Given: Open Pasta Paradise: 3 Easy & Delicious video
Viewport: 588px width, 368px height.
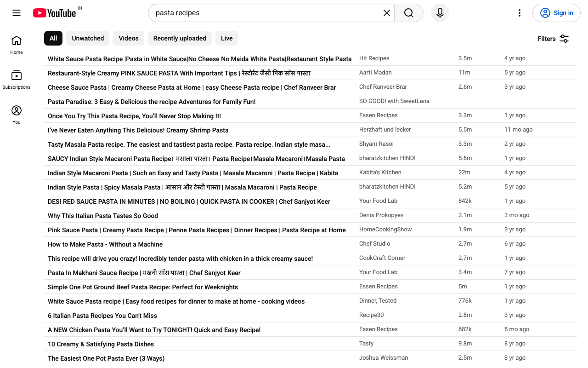Looking at the screenshot, I should click(152, 102).
